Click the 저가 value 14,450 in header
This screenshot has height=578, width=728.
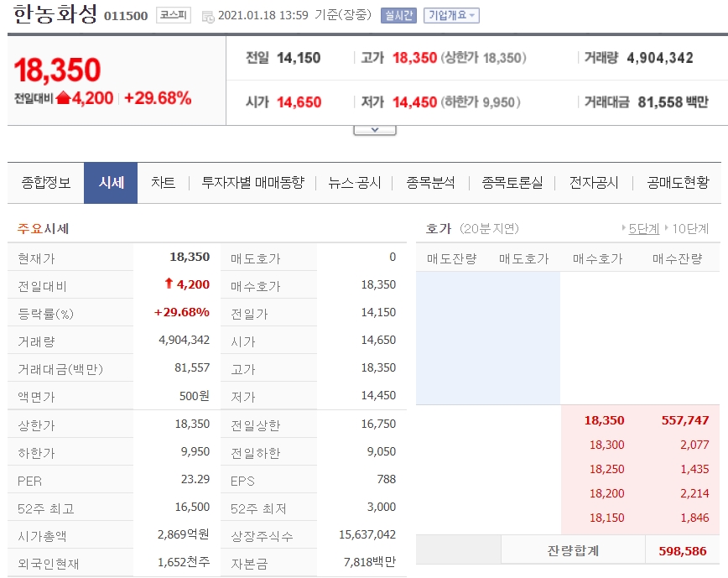414,102
